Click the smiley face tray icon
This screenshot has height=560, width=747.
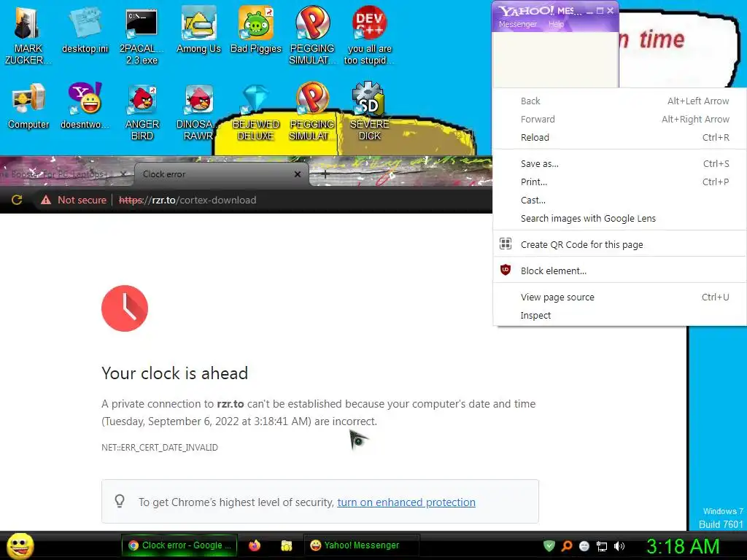tap(584, 546)
